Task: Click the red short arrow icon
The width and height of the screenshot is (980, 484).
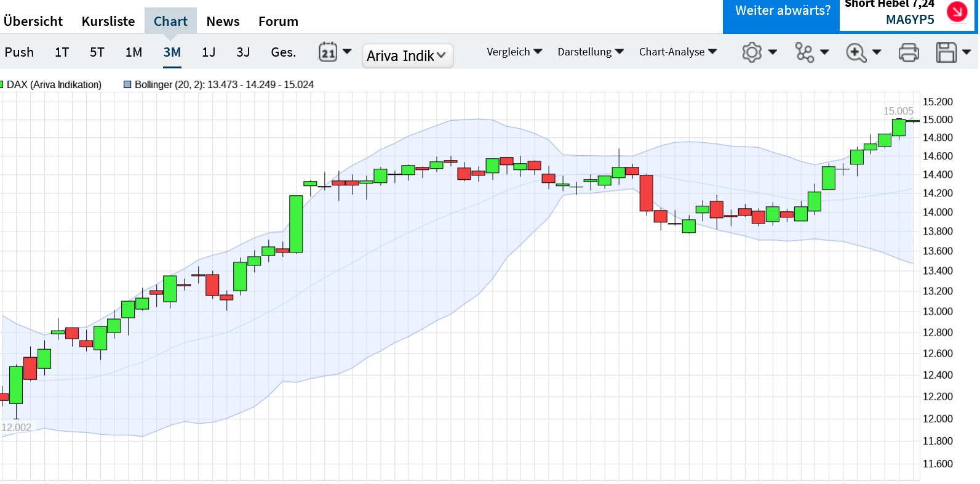Action: point(957,12)
